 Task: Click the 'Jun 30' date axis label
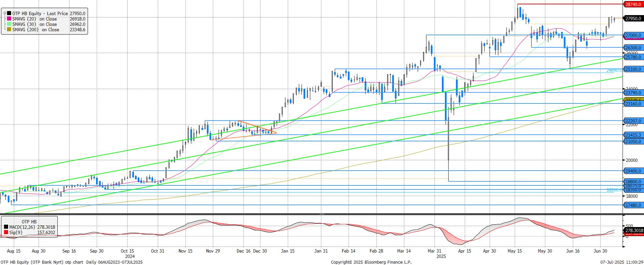(x=600, y=251)
